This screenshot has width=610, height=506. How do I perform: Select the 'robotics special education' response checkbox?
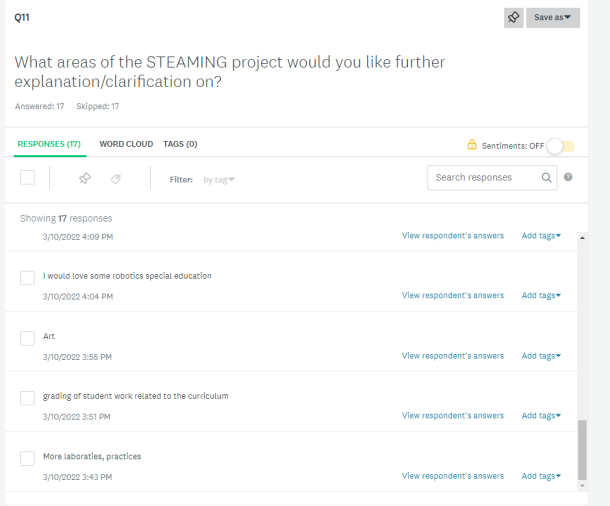[x=27, y=278]
